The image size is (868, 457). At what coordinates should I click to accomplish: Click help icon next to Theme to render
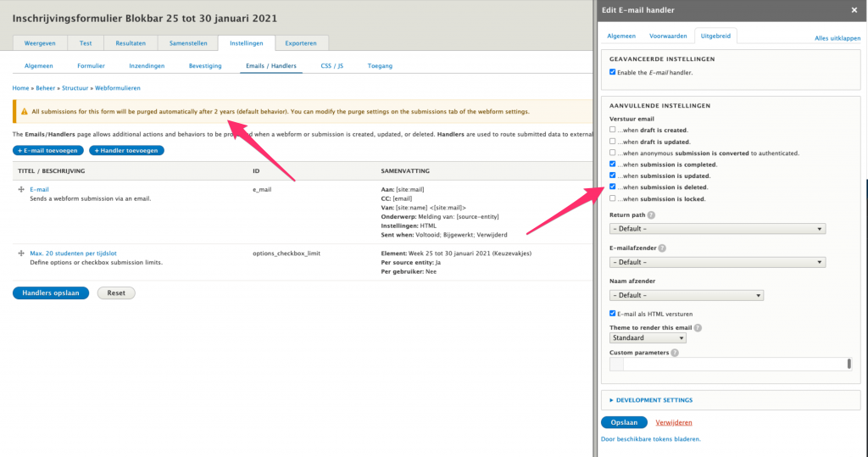coord(698,327)
